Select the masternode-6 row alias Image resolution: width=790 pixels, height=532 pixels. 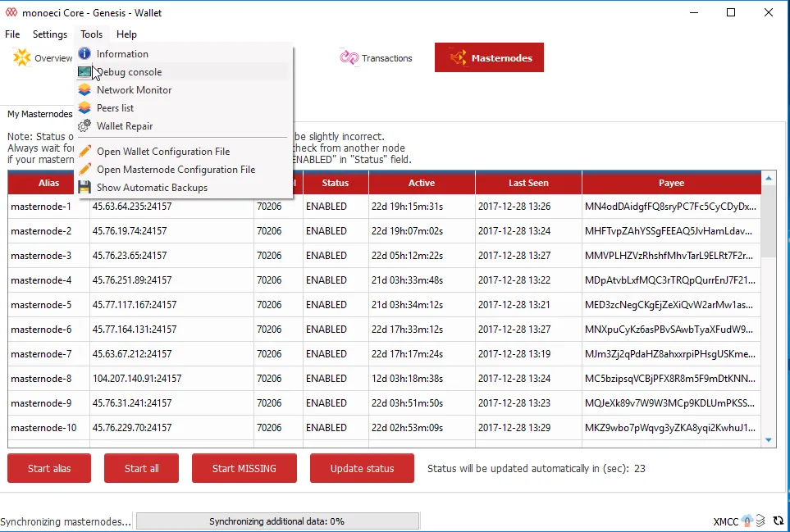[41, 330]
